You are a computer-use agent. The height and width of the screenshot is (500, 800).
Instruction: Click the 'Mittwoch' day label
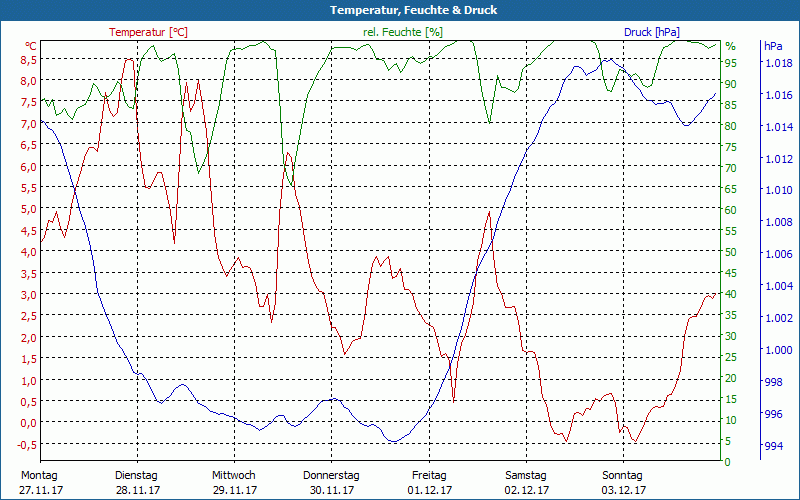[x=234, y=476]
